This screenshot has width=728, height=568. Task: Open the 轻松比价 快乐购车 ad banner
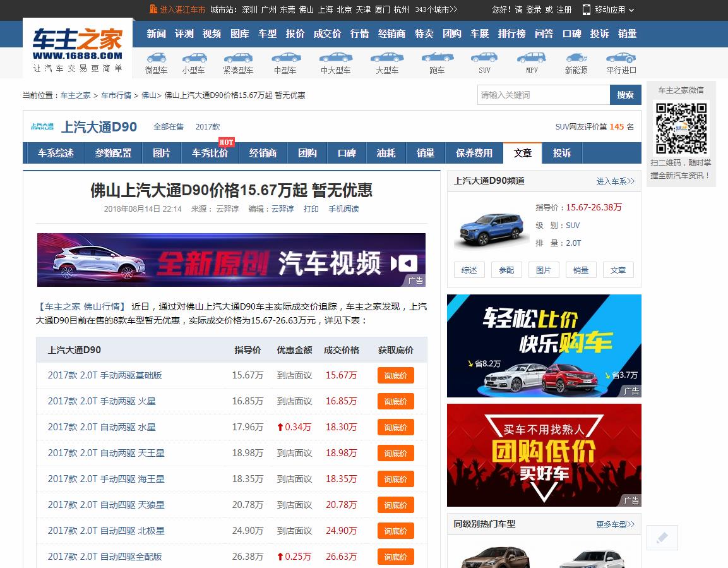coord(544,346)
